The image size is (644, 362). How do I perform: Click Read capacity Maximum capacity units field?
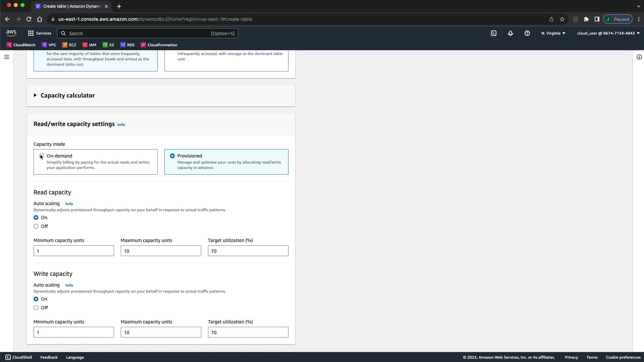coord(161,251)
